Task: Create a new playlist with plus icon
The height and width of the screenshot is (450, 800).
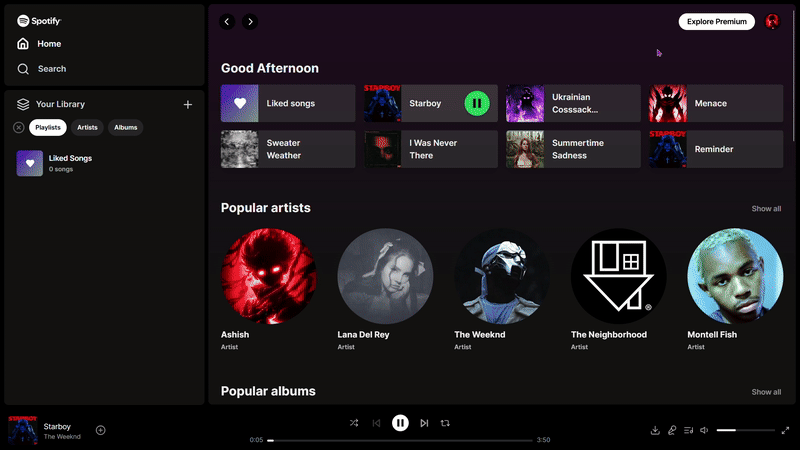Action: pos(188,105)
